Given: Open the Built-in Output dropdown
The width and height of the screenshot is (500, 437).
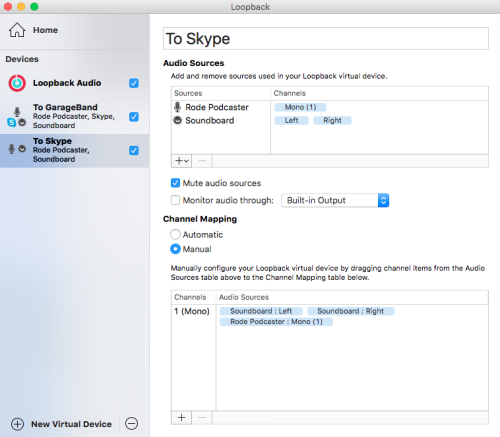Looking at the screenshot, I should (x=335, y=200).
